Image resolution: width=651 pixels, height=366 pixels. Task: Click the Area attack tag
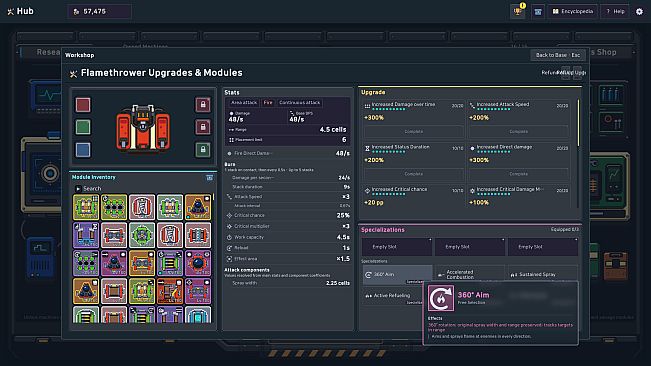point(244,102)
